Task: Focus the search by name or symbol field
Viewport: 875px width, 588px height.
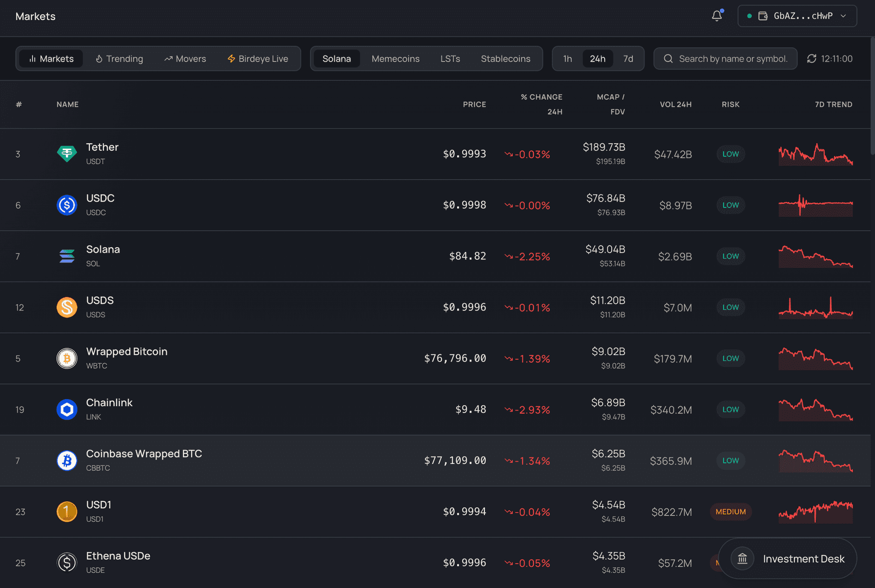Action: [725, 59]
